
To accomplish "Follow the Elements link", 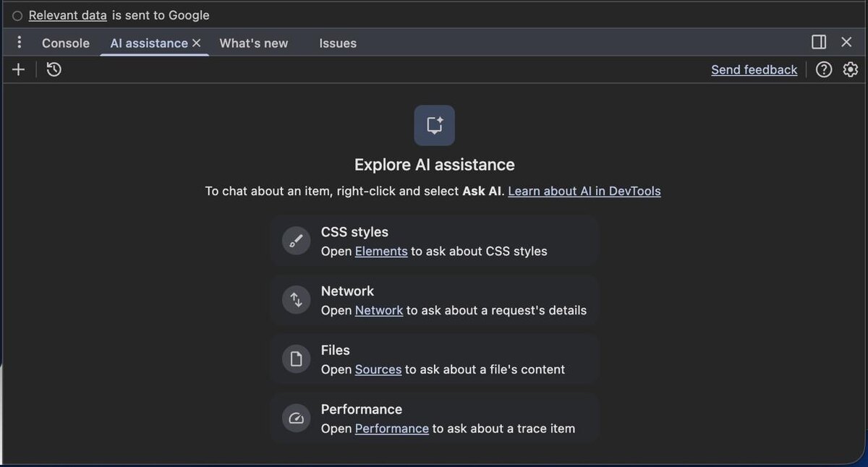I will pos(381,252).
